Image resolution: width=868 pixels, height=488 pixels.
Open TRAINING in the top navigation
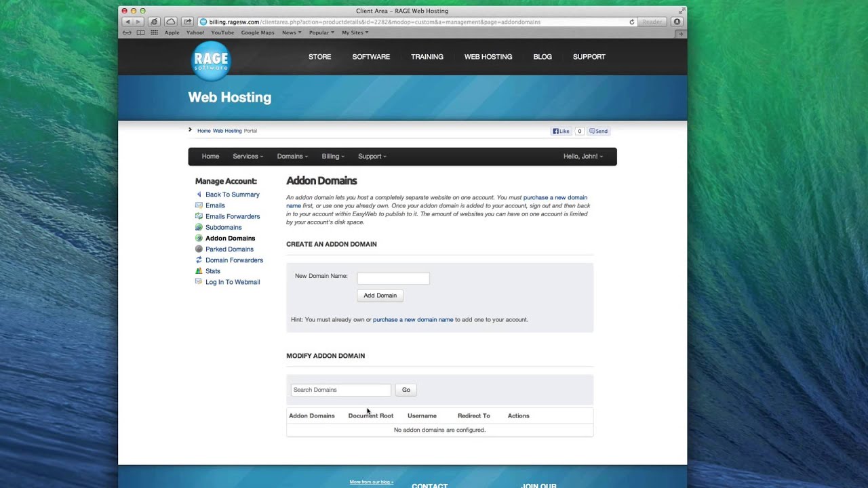(x=427, y=57)
